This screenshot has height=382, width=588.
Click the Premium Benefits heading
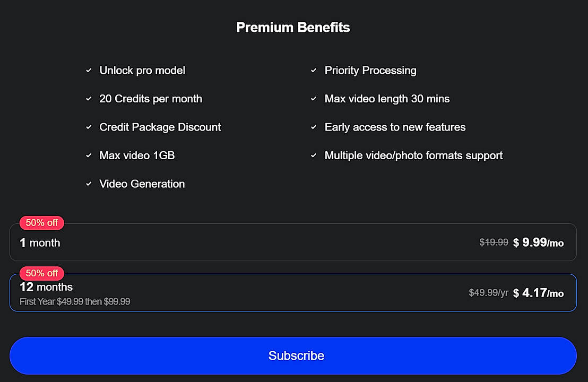pos(293,28)
